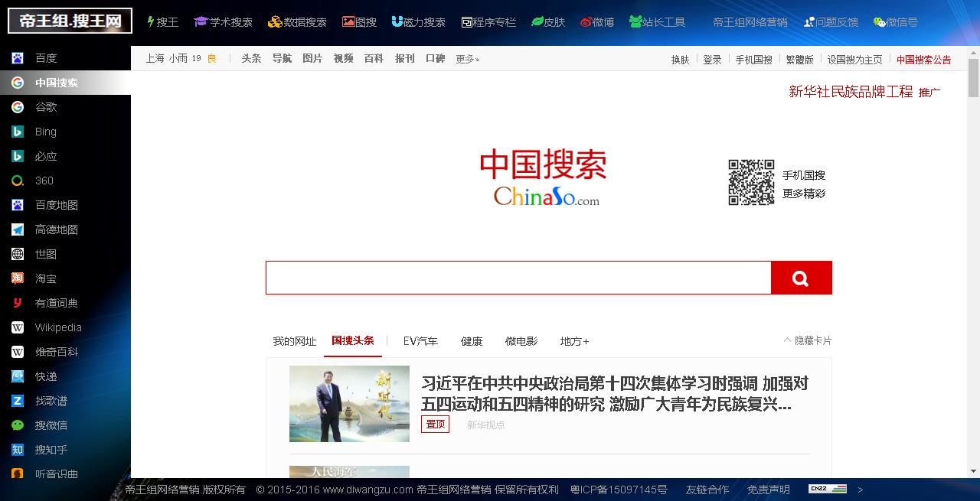Select 数据搜索 in top navigation
This screenshot has height=501, width=980.
click(x=297, y=22)
